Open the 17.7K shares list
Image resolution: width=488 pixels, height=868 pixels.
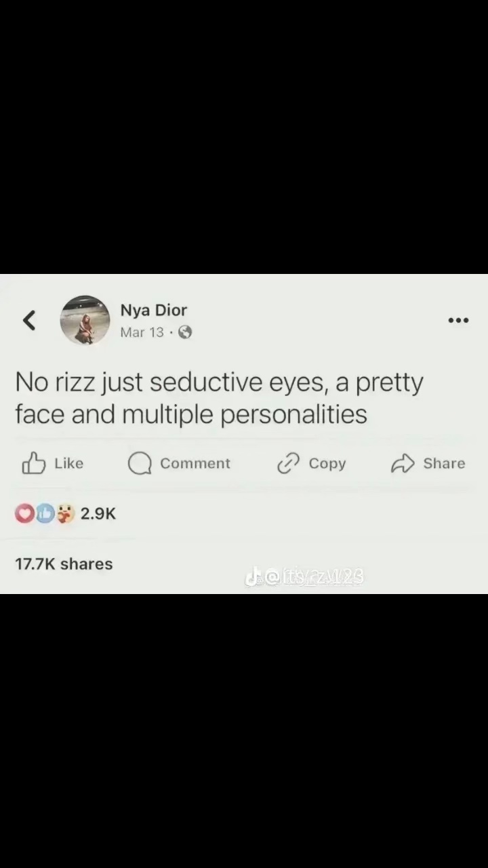point(64,564)
